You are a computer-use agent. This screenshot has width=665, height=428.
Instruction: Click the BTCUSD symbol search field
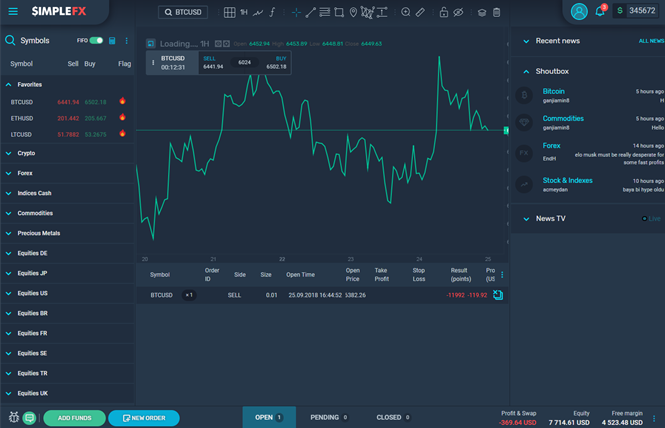[190, 12]
